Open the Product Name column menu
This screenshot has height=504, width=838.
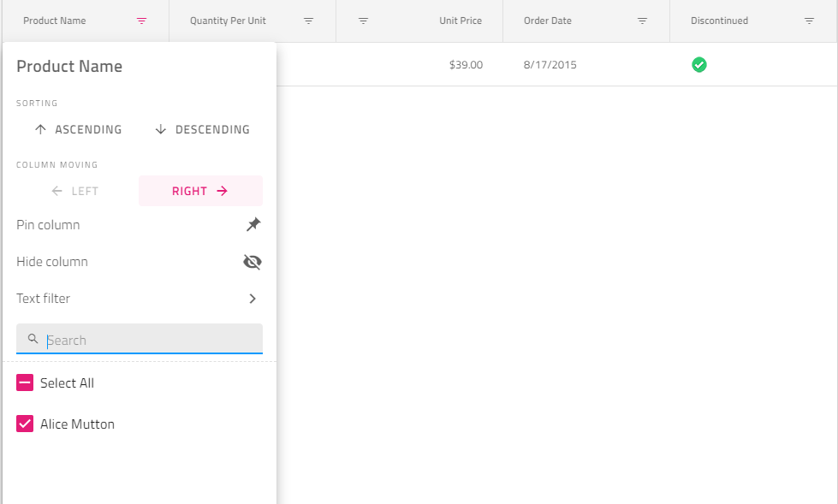[140, 21]
